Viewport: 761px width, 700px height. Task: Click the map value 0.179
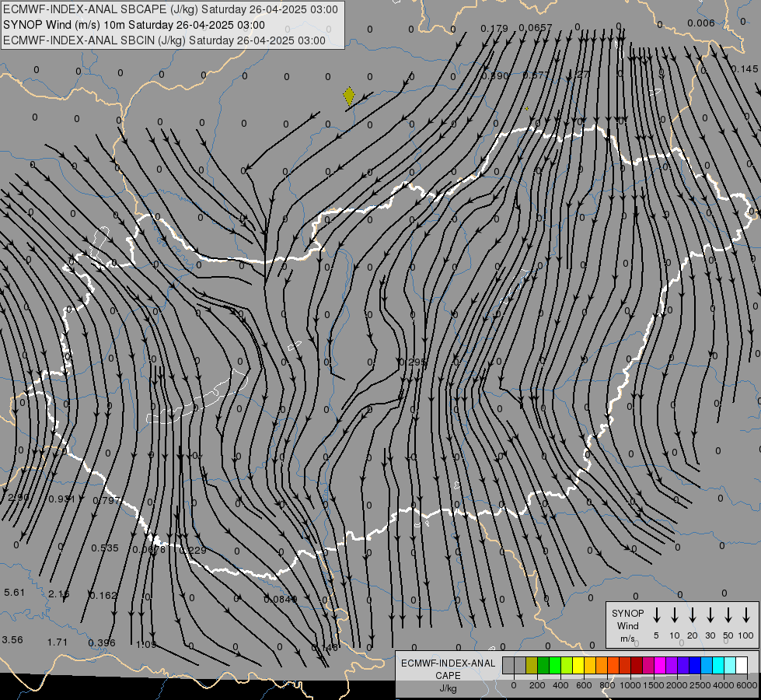[494, 28]
